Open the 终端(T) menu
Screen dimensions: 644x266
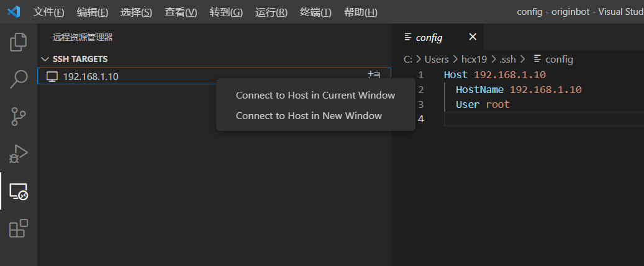point(315,12)
